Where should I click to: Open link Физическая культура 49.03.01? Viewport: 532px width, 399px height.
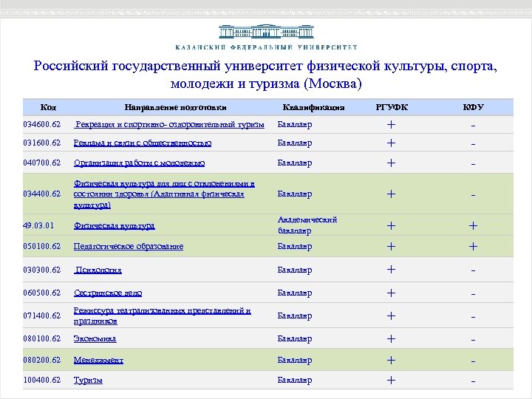point(114,225)
